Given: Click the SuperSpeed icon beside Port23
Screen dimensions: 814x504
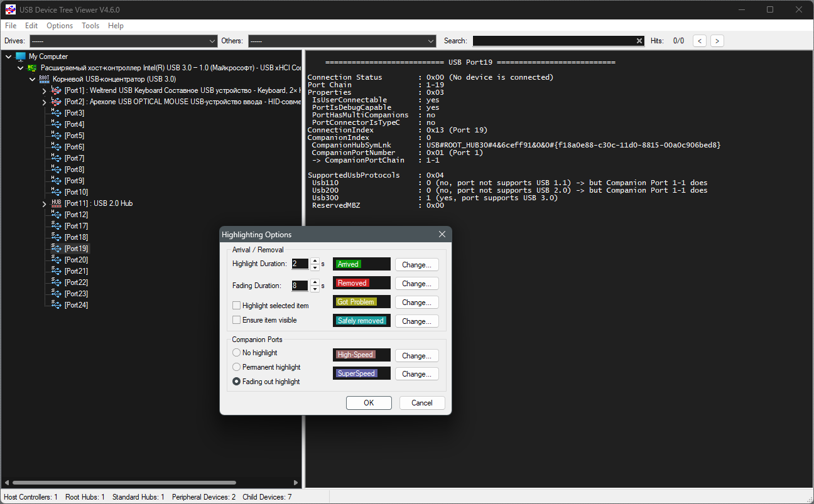Looking at the screenshot, I should (56, 294).
